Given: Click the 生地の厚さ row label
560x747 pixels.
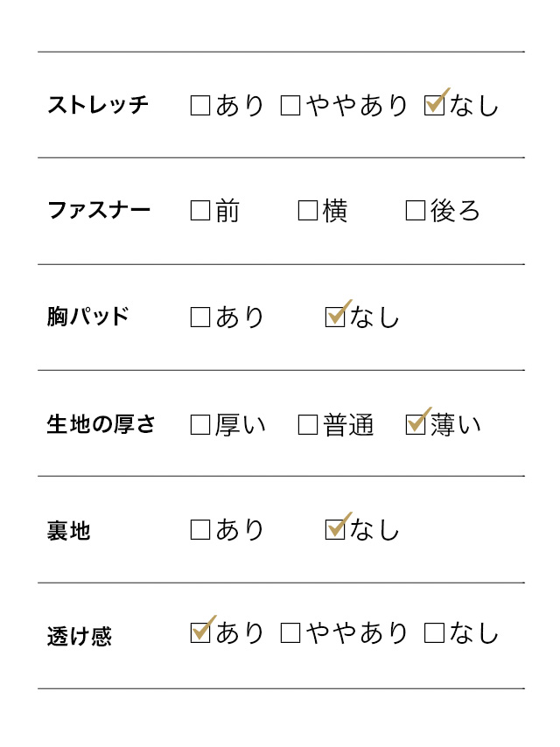Looking at the screenshot, I should (x=101, y=425).
